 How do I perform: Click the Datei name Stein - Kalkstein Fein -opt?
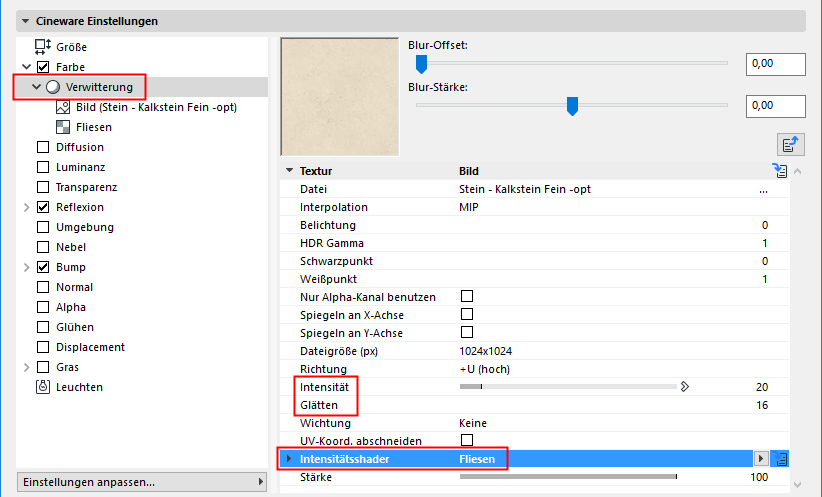(525, 189)
